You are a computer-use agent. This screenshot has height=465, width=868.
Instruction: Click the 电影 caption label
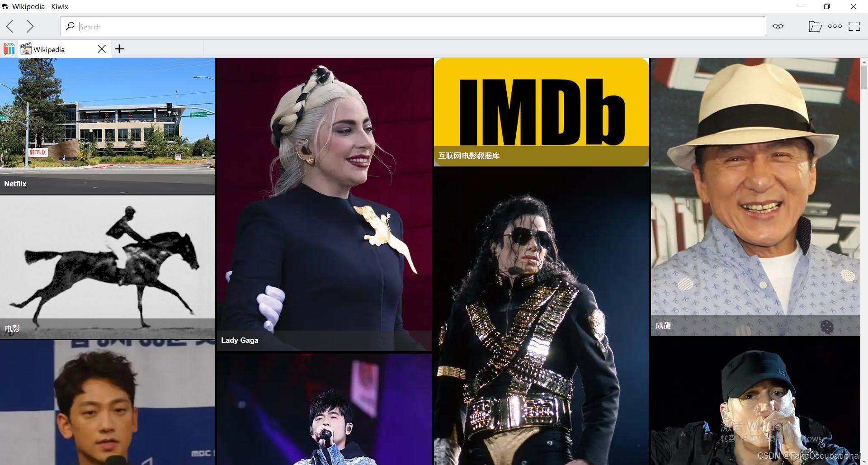[x=12, y=328]
